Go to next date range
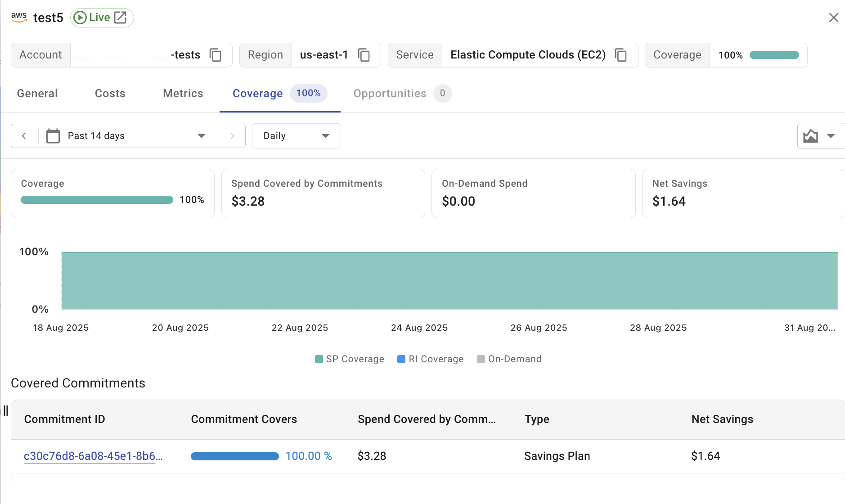Viewport: 845px width, 504px height. coord(232,136)
